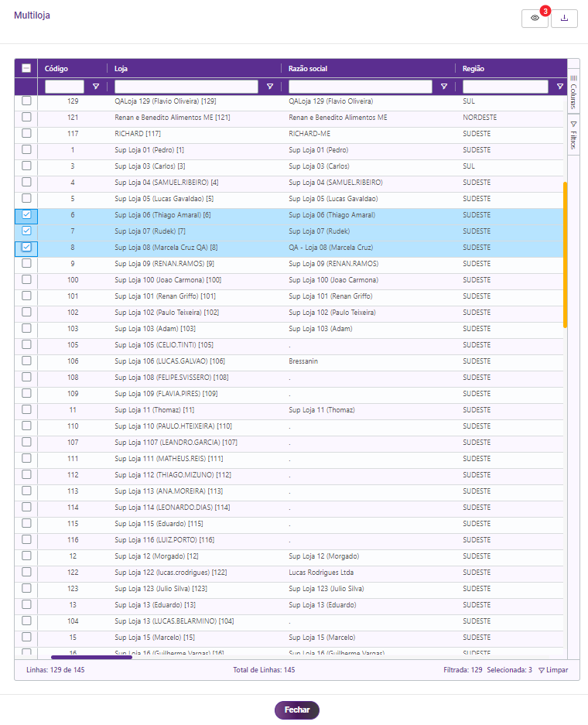588x725 pixels.
Task: Open the Filtros side panel tab
Action: click(x=573, y=135)
